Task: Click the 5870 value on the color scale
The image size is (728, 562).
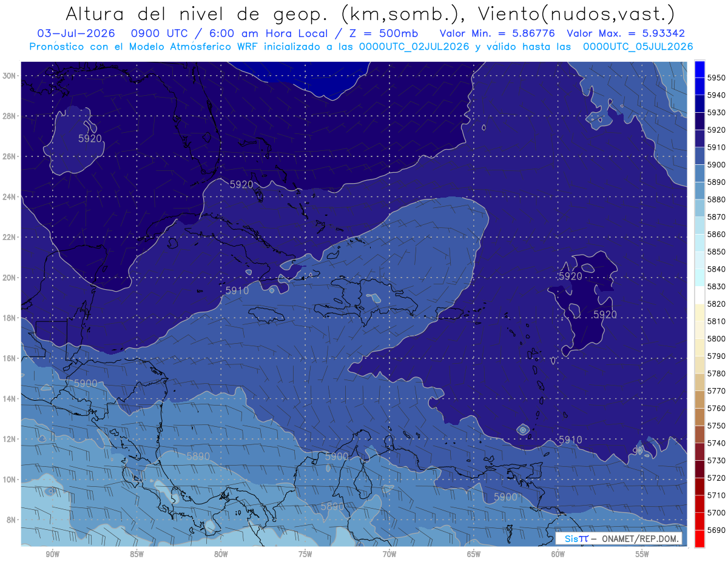Action: coord(716,217)
